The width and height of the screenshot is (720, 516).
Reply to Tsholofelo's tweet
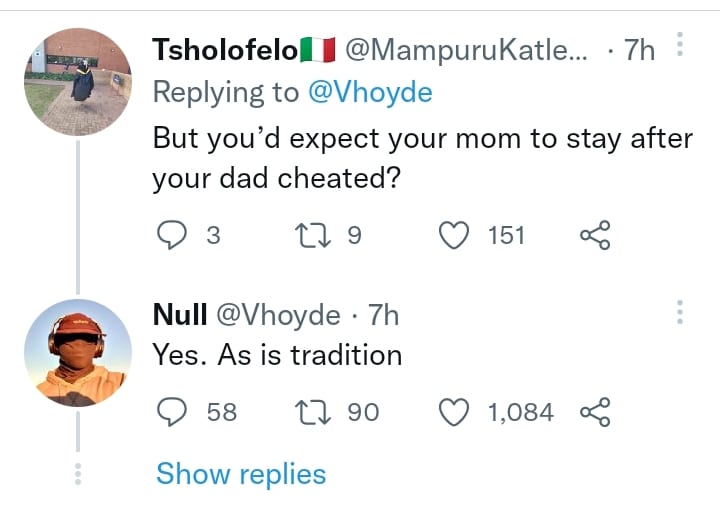[x=173, y=235]
